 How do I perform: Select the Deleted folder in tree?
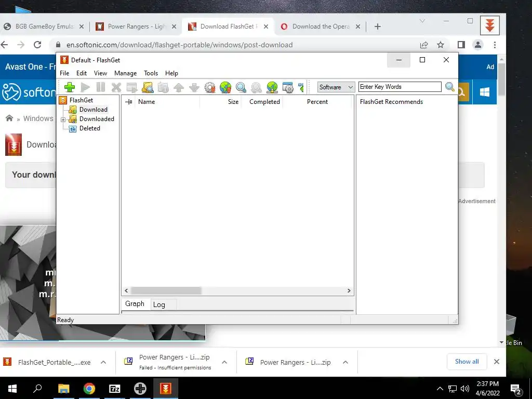pos(89,128)
